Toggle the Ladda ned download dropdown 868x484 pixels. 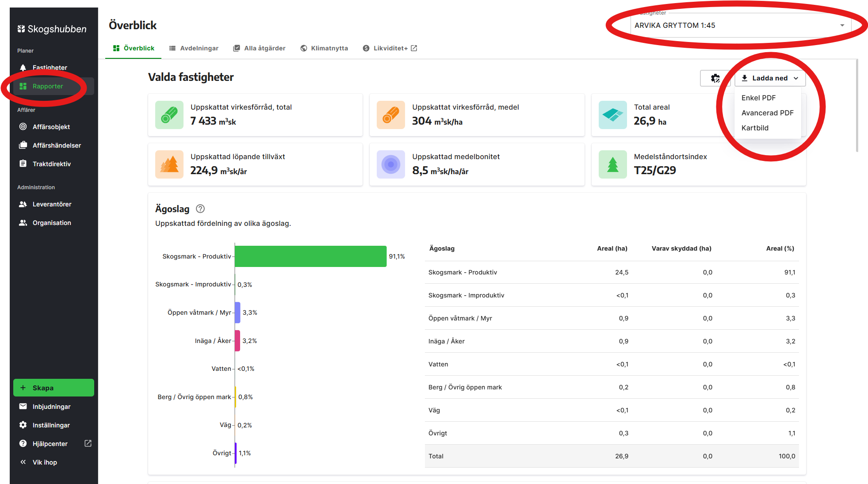point(770,78)
